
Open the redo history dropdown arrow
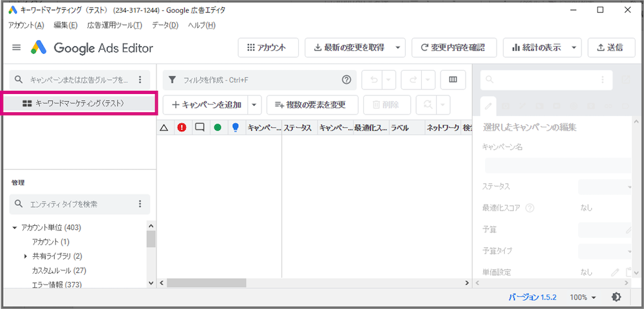[x=428, y=80]
